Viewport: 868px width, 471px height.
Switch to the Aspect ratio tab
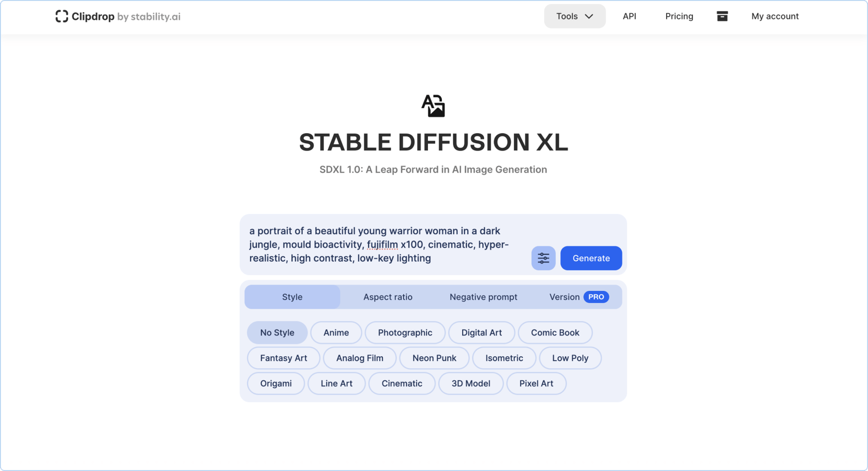coord(388,297)
